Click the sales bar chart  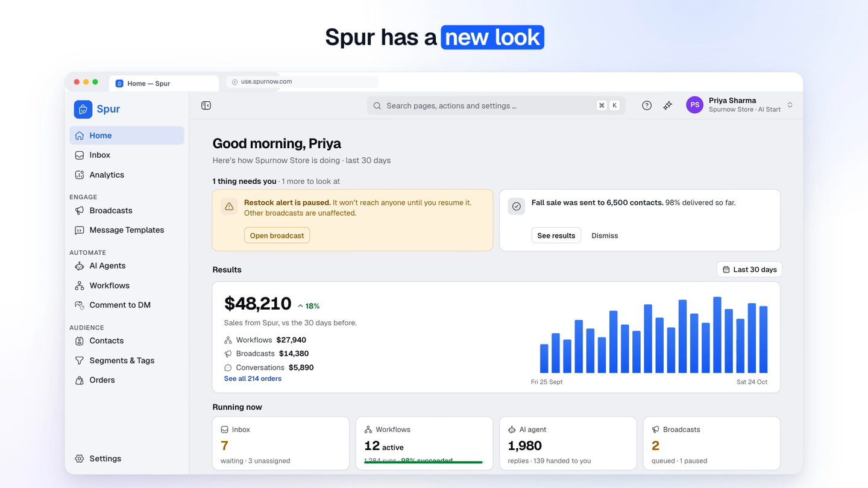[653, 335]
